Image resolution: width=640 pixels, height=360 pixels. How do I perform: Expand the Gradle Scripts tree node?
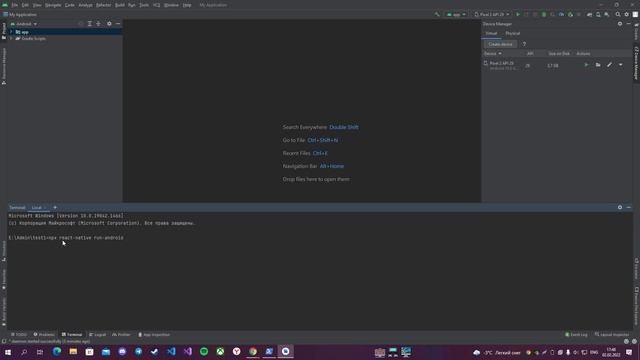11,38
